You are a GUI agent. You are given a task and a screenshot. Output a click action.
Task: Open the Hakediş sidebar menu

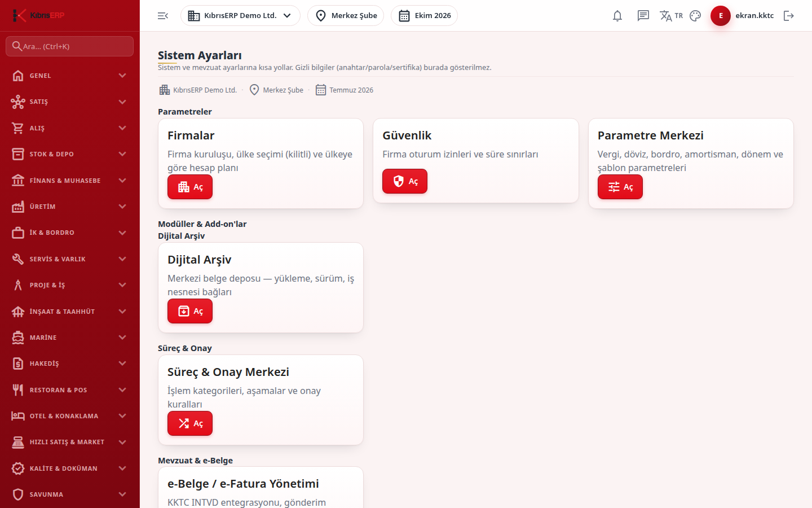point(70,364)
